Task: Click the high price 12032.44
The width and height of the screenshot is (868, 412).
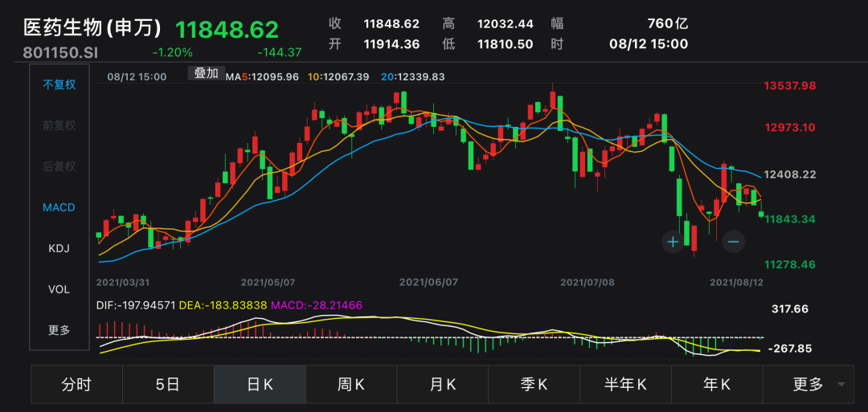Action: pyautogui.click(x=506, y=24)
